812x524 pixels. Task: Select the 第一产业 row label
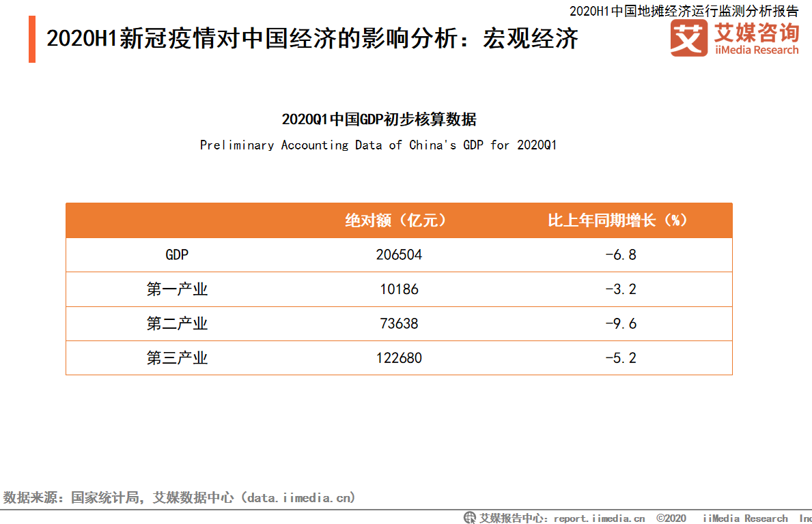pyautogui.click(x=177, y=289)
